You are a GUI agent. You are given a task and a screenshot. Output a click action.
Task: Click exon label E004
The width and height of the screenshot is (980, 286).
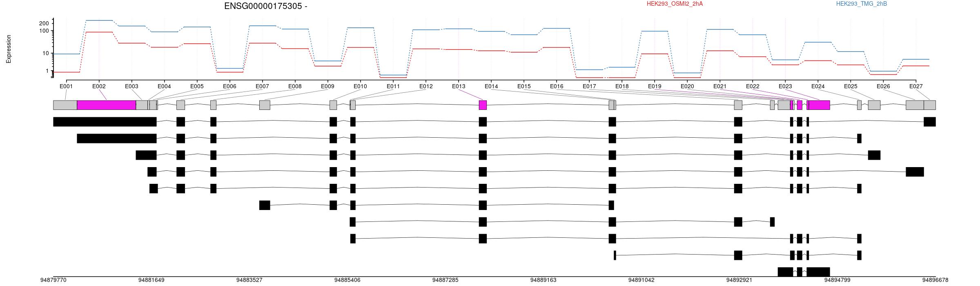(164, 86)
